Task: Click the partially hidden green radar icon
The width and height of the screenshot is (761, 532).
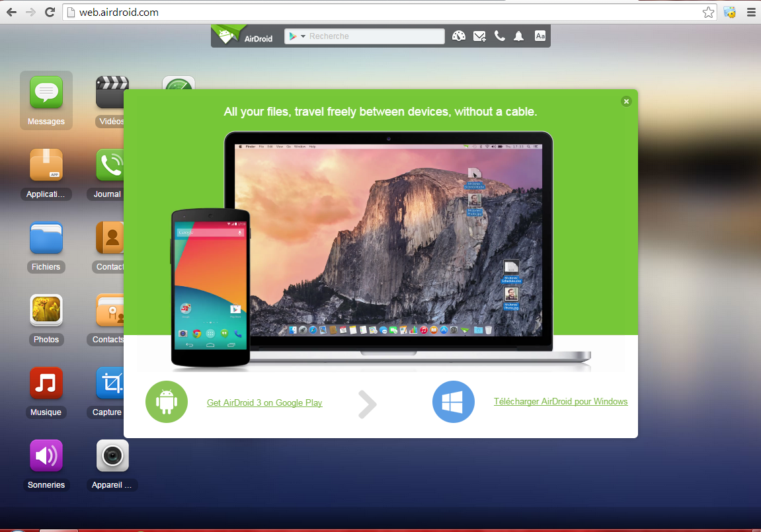Action: pos(179,83)
